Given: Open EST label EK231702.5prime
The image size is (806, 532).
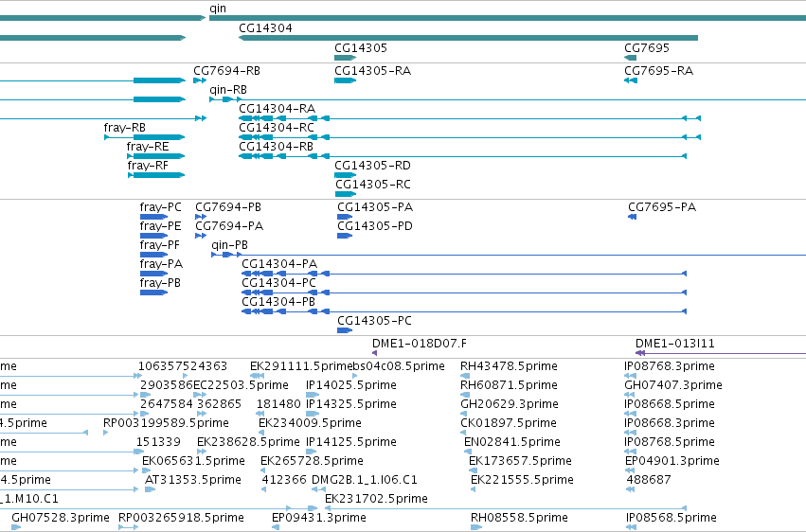Looking at the screenshot, I should (376, 499).
